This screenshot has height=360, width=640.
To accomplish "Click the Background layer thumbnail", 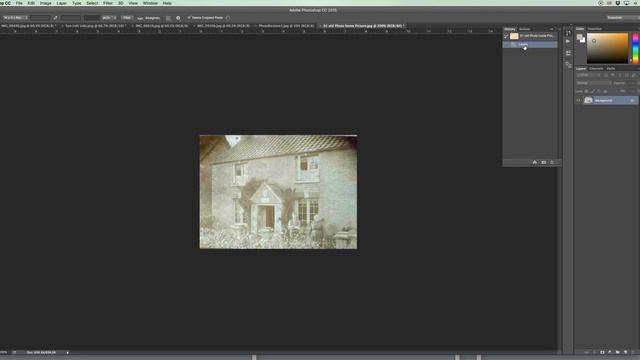I will 588,100.
